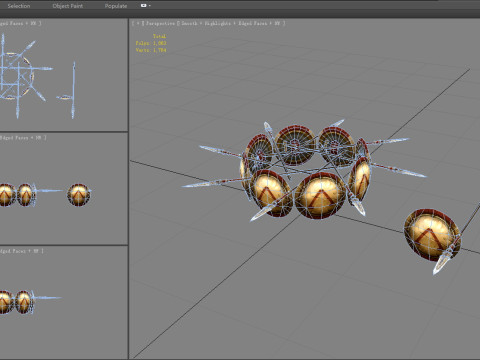Select the lone shield at right of perspective view

pyautogui.click(x=431, y=234)
